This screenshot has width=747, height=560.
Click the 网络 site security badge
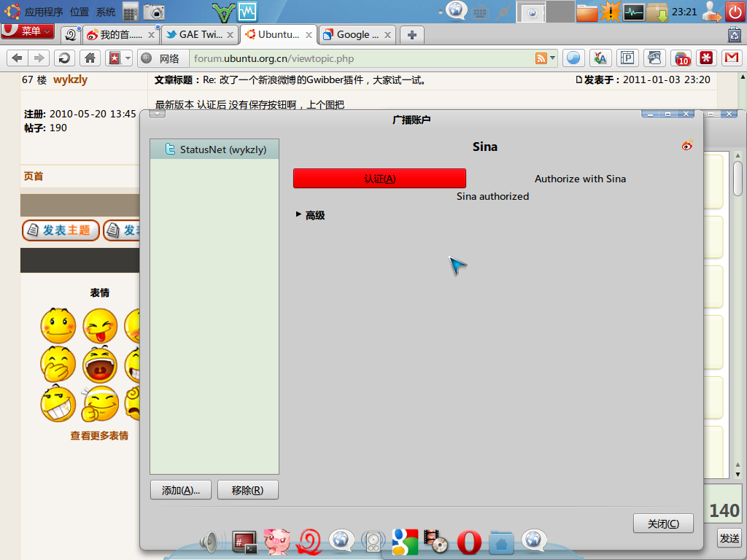pyautogui.click(x=162, y=58)
